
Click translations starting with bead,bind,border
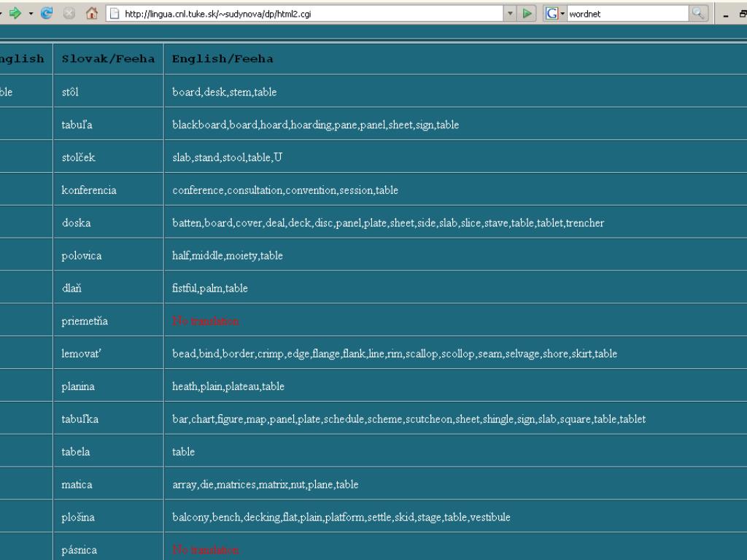395,354
